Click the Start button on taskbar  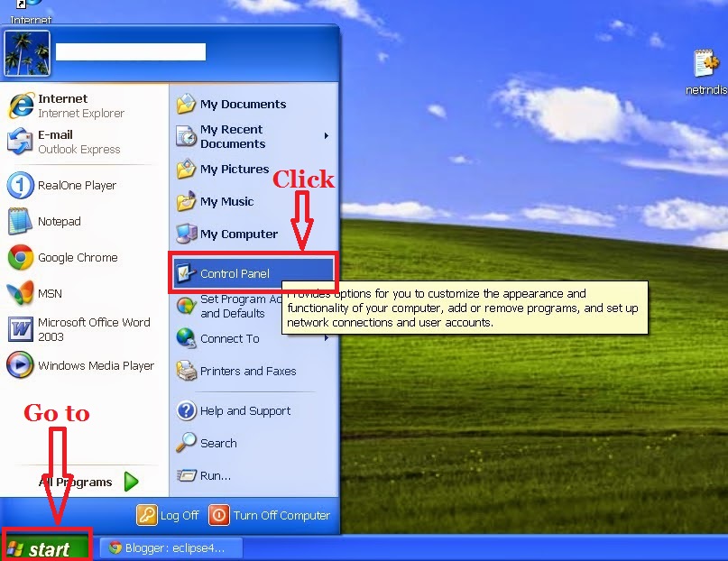pos(45,549)
